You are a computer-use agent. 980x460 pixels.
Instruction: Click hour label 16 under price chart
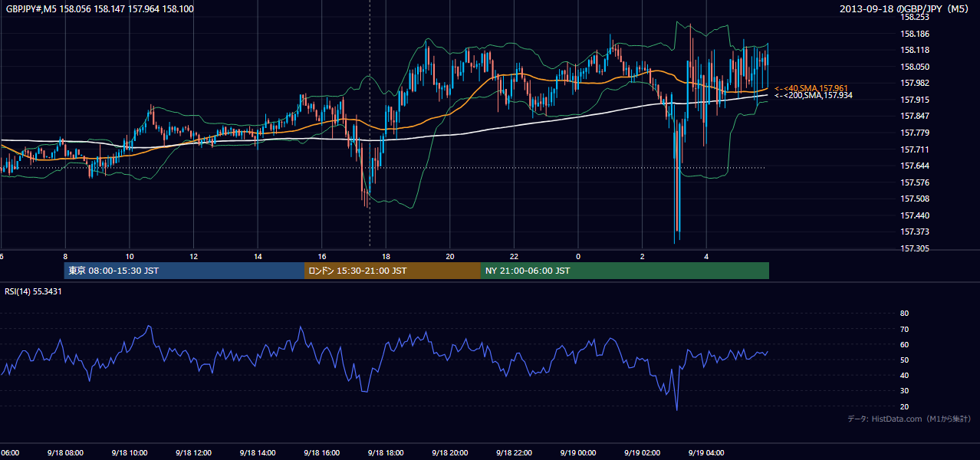(x=322, y=256)
